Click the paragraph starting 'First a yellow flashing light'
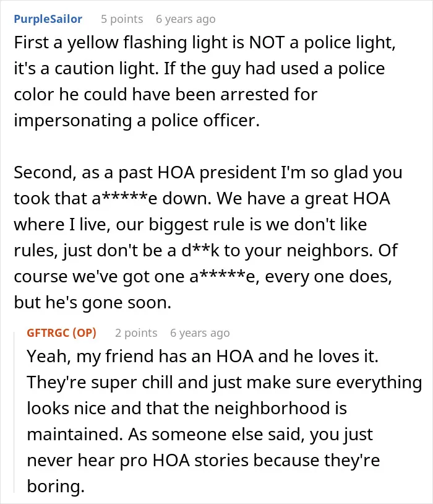Screen dimensions: 433x504 (x=205, y=81)
